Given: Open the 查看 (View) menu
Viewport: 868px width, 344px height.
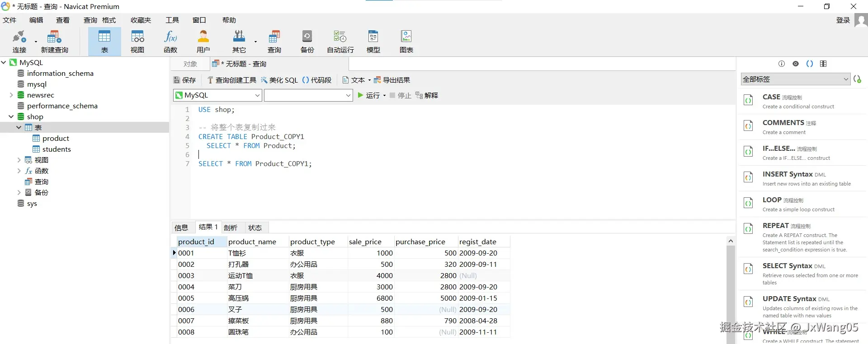Looking at the screenshot, I should point(63,20).
